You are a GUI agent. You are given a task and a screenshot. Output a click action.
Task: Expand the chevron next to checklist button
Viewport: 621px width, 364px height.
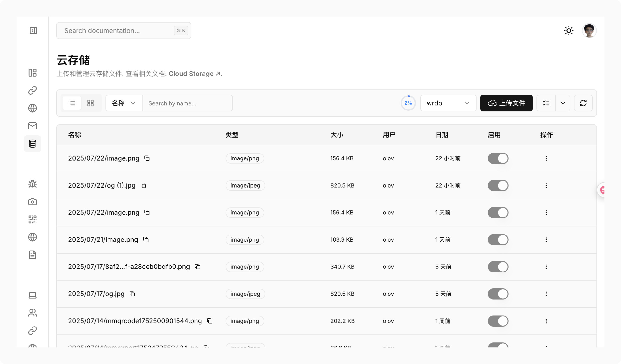(563, 103)
